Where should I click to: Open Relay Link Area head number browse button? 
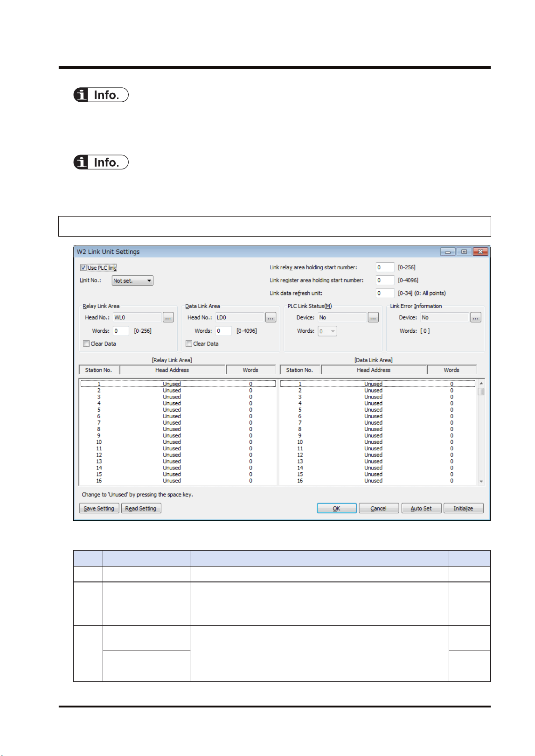point(168,318)
